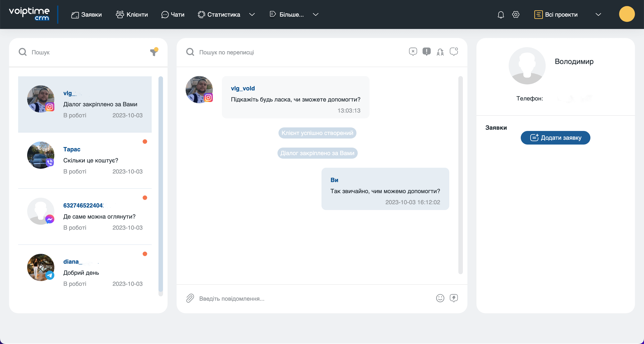
Task: Open the vlg_vold sender name link
Action: click(x=243, y=88)
